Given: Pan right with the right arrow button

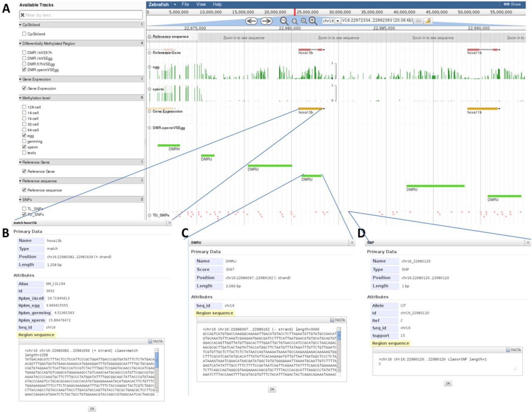Looking at the screenshot, I should point(266,21).
